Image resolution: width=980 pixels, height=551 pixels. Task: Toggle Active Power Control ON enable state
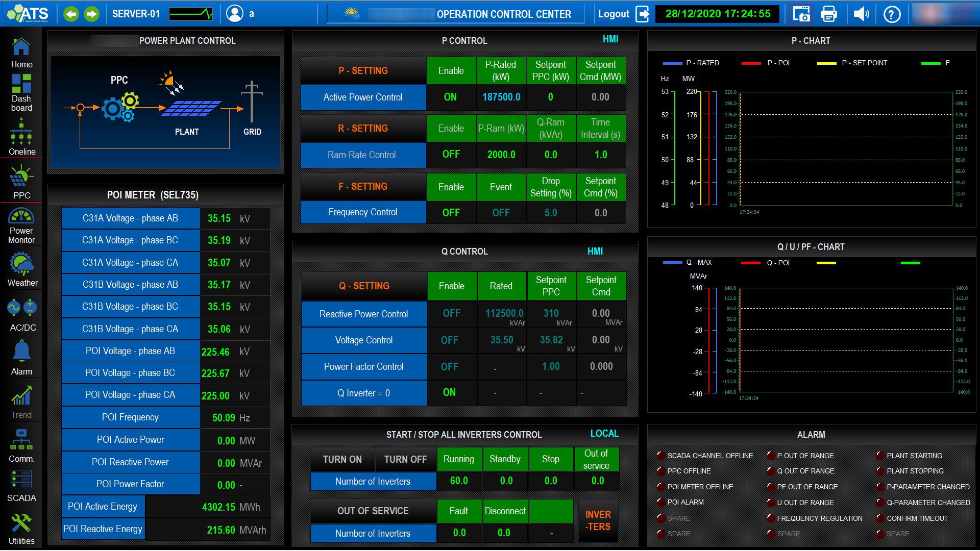point(450,97)
